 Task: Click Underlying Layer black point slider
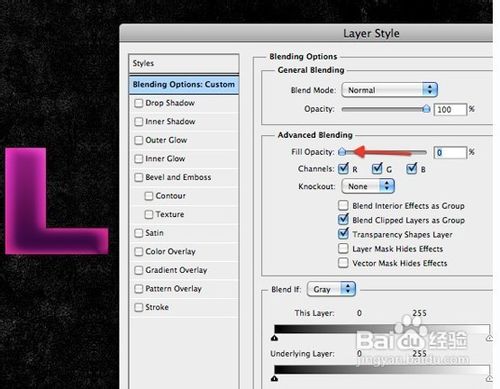point(274,379)
